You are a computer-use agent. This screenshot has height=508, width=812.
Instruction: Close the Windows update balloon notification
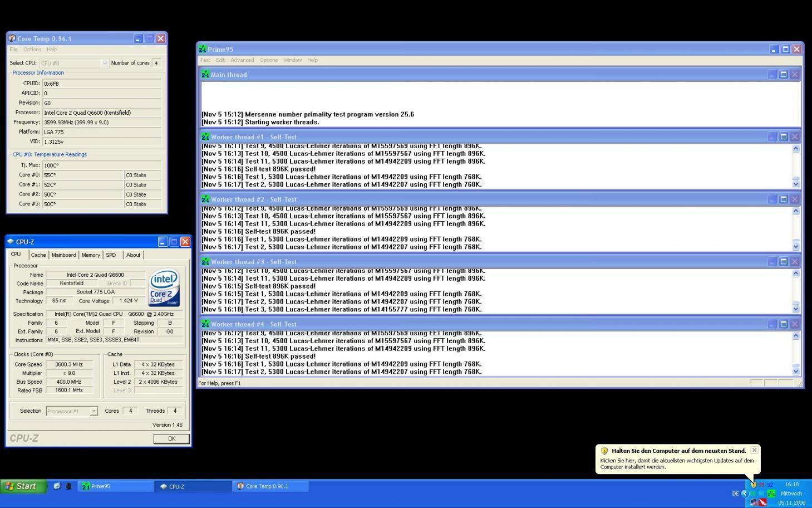click(x=754, y=450)
